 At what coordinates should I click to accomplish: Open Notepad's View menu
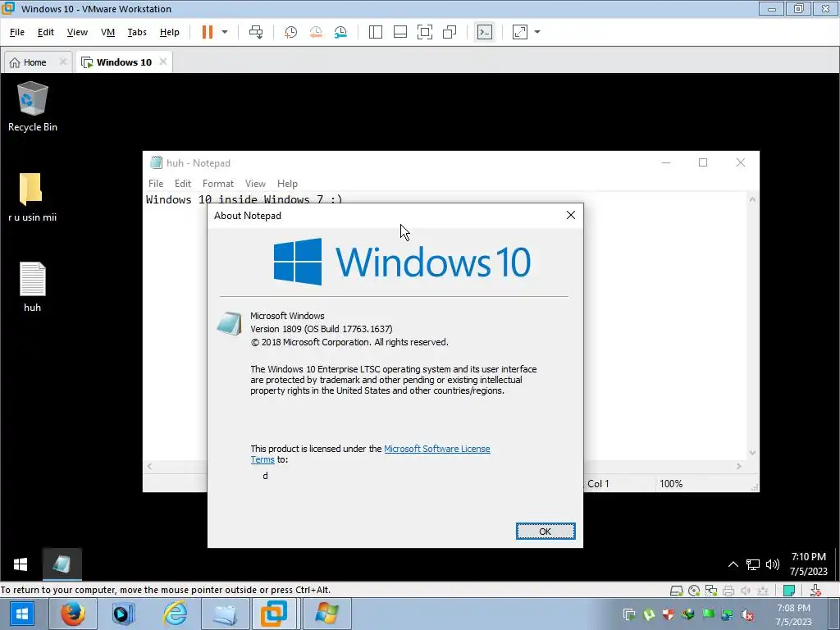tap(256, 184)
